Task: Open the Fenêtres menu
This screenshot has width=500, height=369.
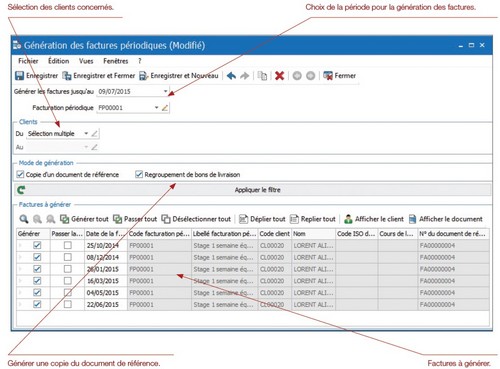Action: pyautogui.click(x=116, y=61)
